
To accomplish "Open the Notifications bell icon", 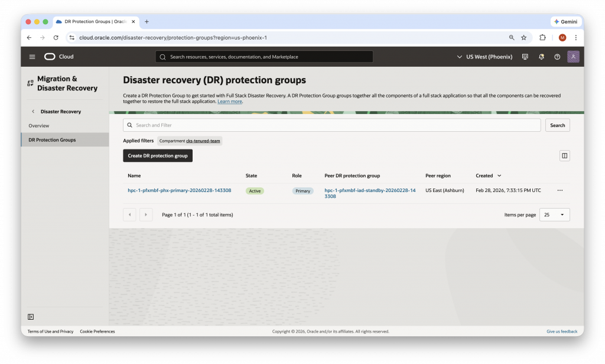I will click(x=541, y=57).
